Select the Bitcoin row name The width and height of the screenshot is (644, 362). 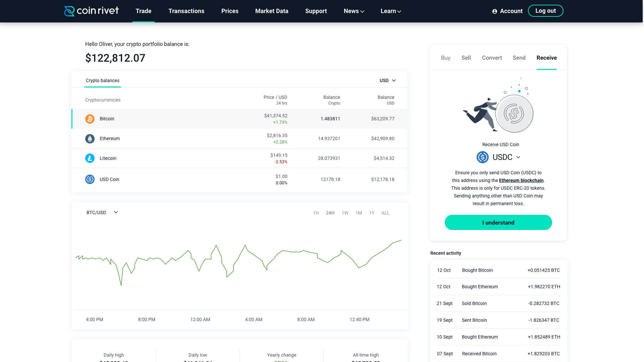click(x=107, y=119)
